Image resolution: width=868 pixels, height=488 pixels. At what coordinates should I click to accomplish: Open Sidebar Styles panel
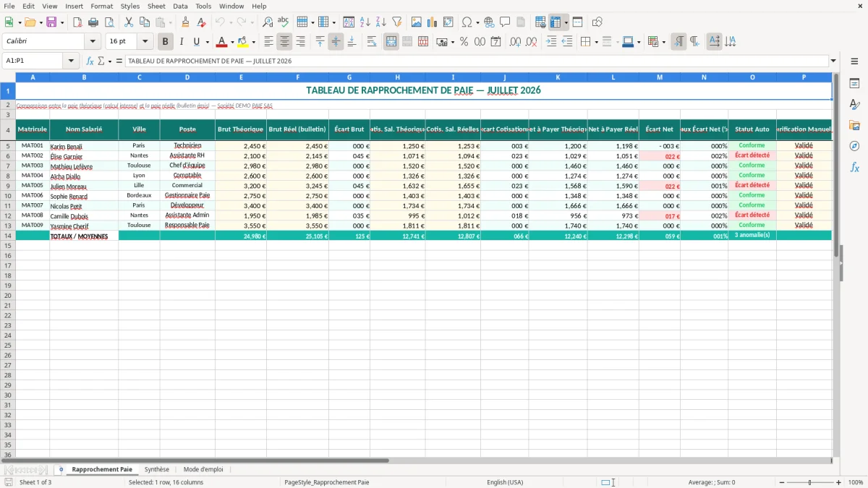point(854,104)
